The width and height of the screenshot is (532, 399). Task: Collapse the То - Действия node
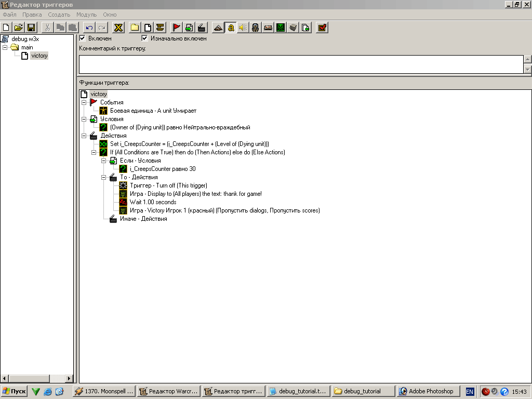(103, 177)
